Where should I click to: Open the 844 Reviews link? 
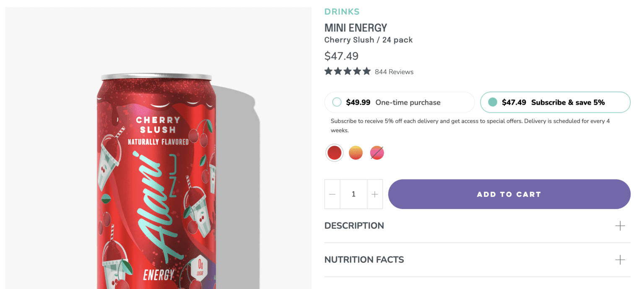(395, 72)
